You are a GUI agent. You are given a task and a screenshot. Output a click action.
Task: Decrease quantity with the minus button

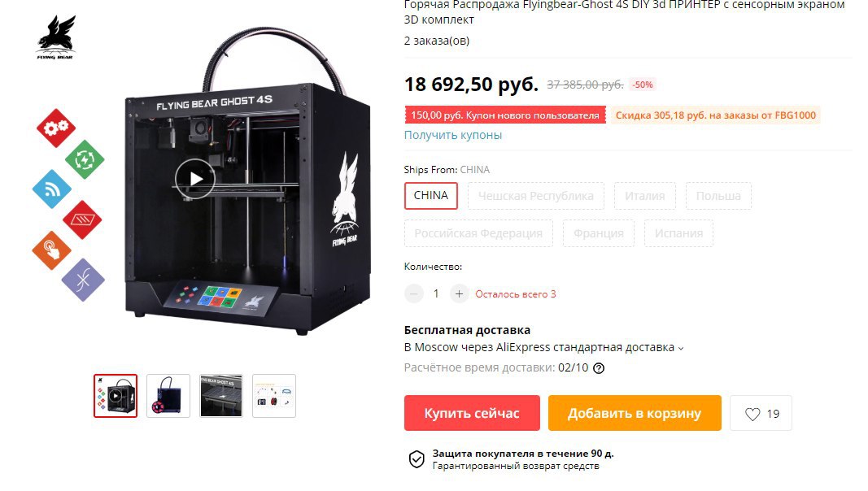[x=413, y=293]
